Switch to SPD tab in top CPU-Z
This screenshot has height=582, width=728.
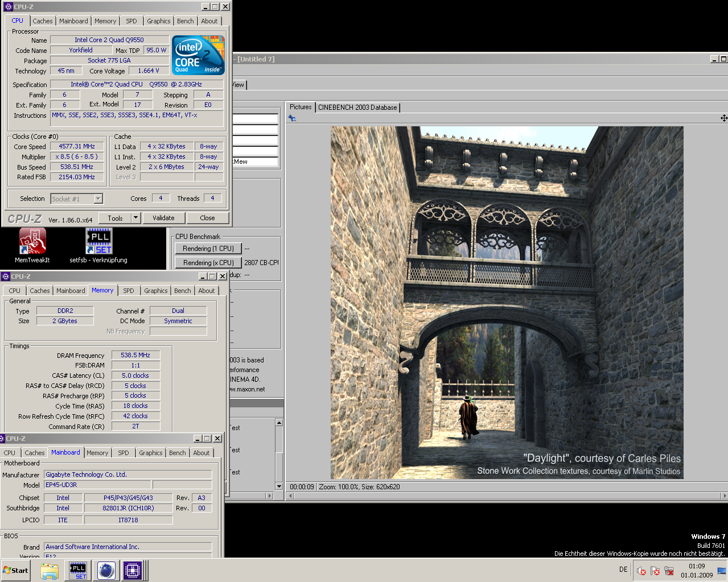131,21
